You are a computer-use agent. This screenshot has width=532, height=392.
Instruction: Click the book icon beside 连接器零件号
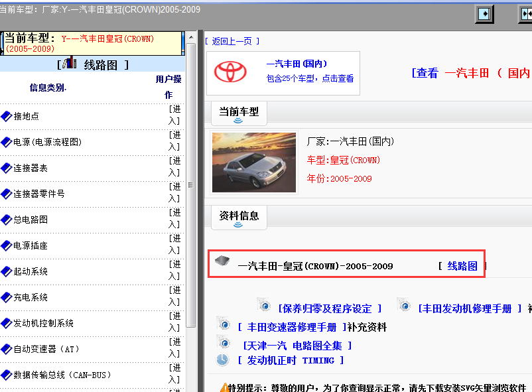click(x=7, y=194)
